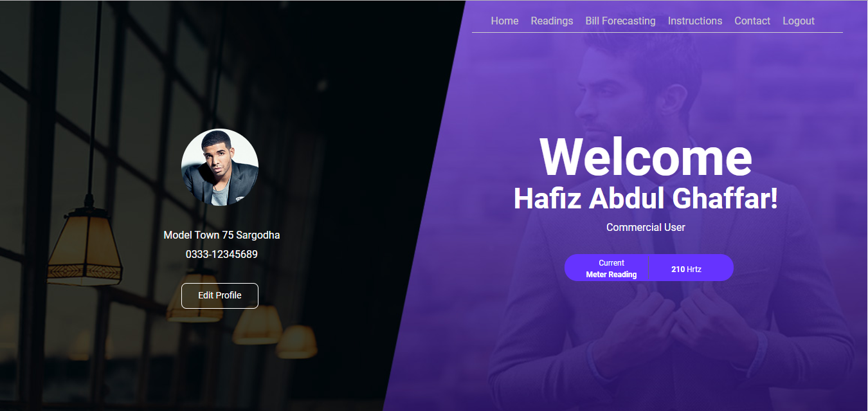Click the large hanging lamp in the background
This screenshot has width=868, height=411.
coord(86,248)
